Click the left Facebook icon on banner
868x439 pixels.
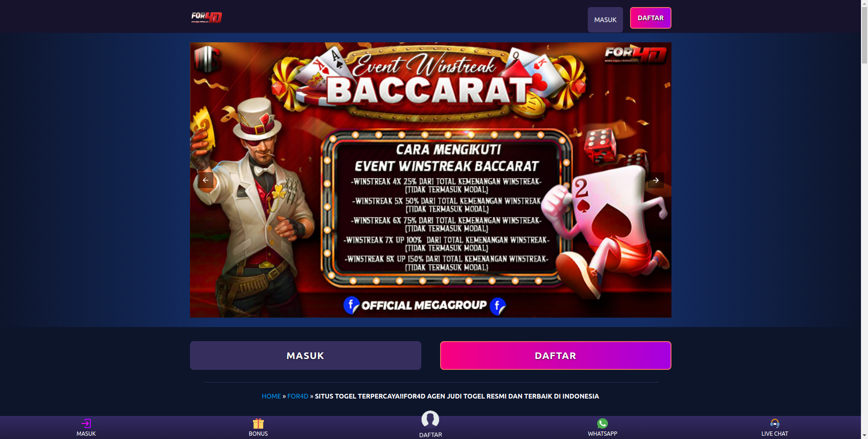pos(351,305)
